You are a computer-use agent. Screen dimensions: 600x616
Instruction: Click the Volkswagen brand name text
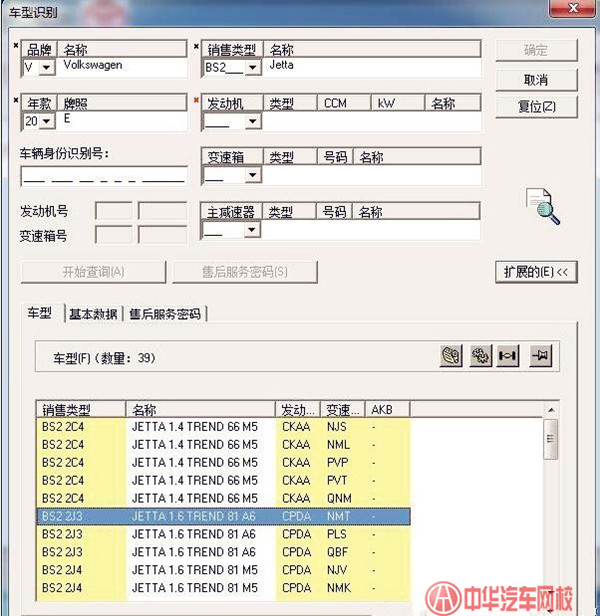tap(93, 65)
